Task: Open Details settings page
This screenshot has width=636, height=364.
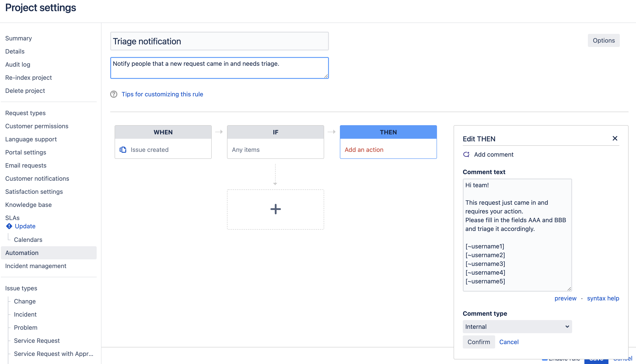Action: (x=15, y=51)
